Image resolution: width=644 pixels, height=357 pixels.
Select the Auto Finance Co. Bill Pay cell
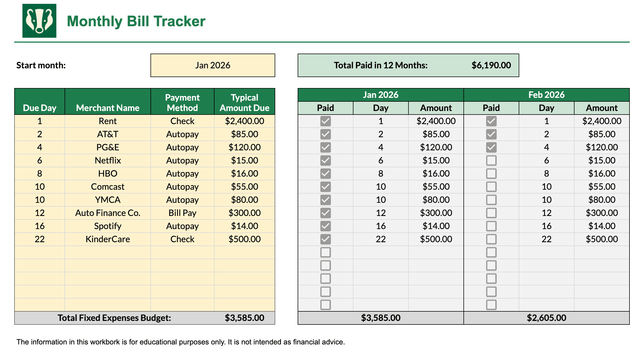click(182, 213)
